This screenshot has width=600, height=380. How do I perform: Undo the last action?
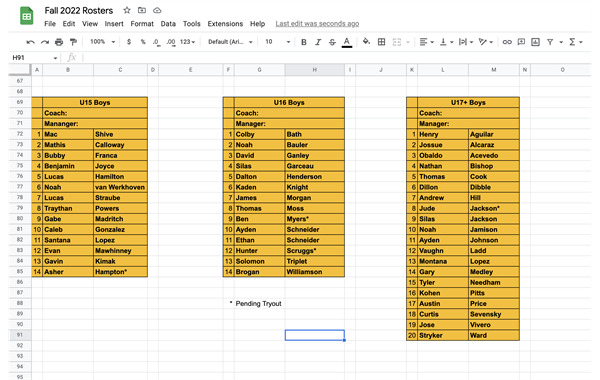pyautogui.click(x=31, y=42)
